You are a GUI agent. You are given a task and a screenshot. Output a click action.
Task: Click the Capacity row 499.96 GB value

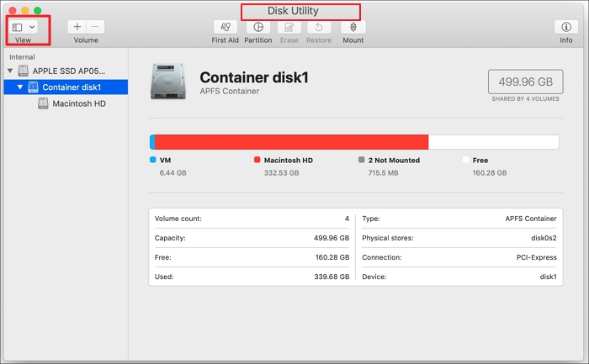(332, 238)
